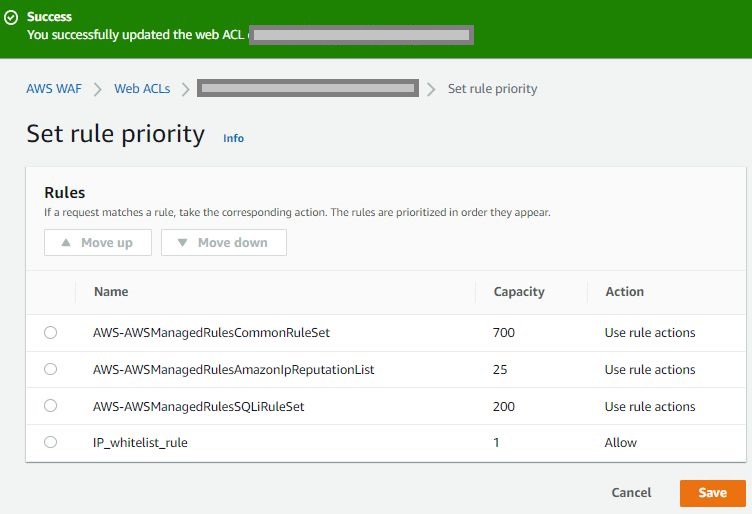Select the AWS-AWSManagedRulesSQLiRuleSet radio button
This screenshot has width=752, height=514.
(50, 406)
